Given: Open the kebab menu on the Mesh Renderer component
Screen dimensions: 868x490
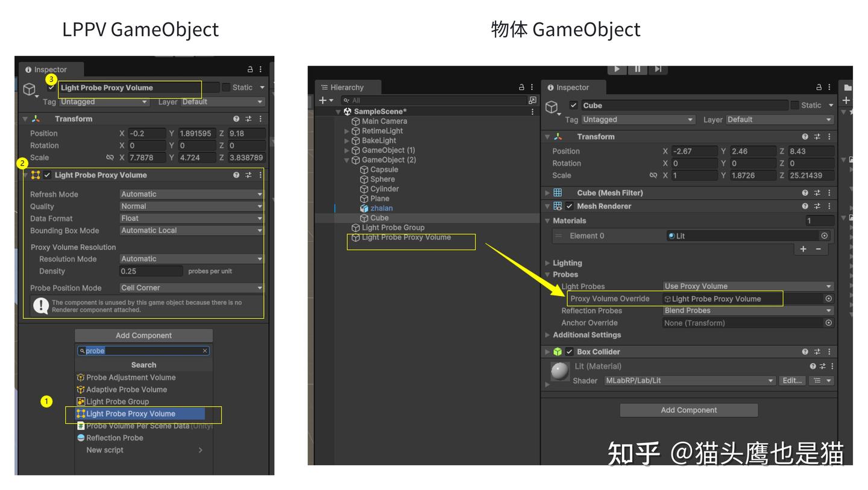Looking at the screenshot, I should (829, 206).
